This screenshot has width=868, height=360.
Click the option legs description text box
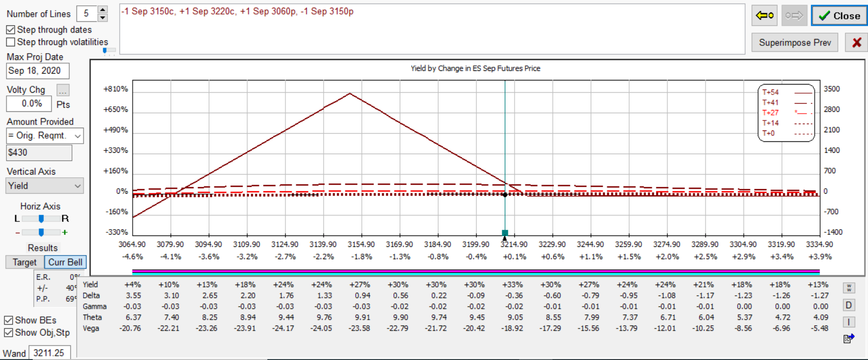coord(432,29)
